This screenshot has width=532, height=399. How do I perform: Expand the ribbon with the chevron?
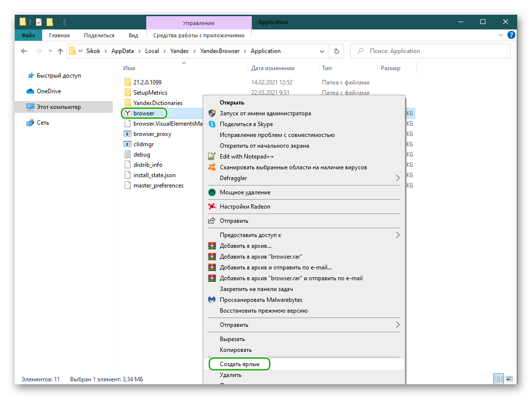pyautogui.click(x=500, y=35)
